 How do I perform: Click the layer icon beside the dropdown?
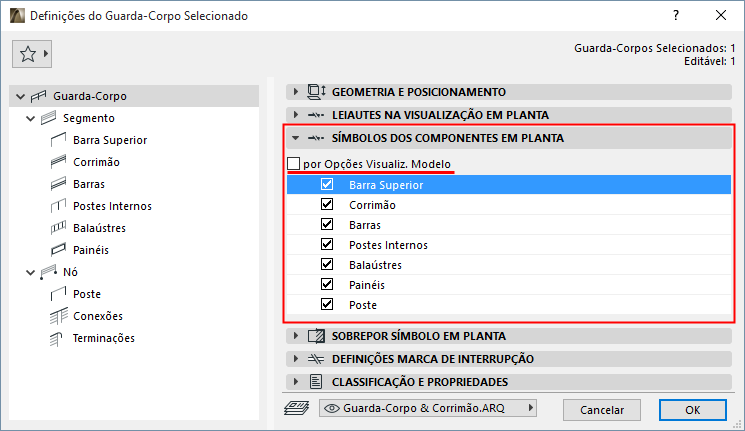(297, 408)
